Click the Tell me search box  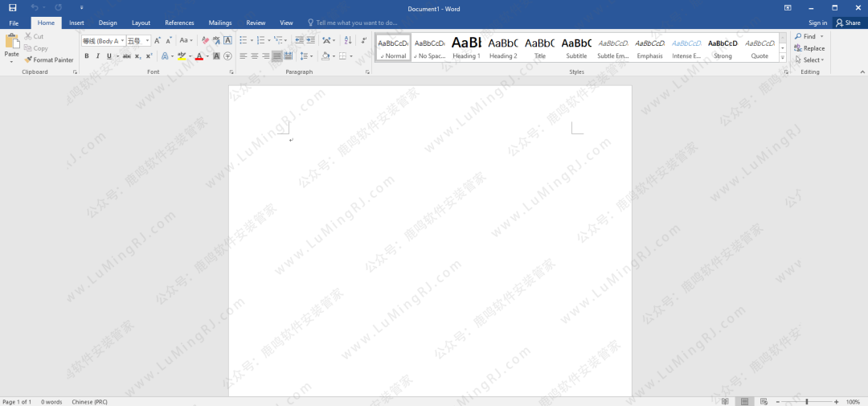(356, 23)
